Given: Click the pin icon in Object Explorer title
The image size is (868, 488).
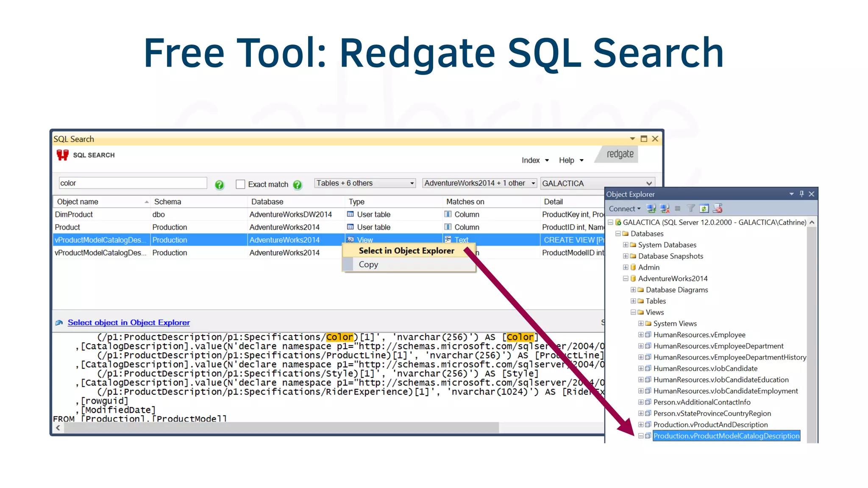Looking at the screenshot, I should [801, 194].
